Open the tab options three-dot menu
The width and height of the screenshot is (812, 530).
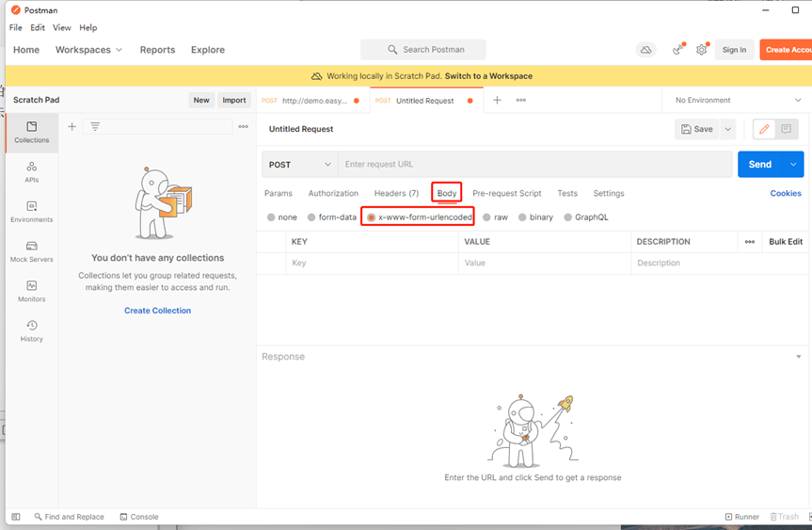pos(521,100)
